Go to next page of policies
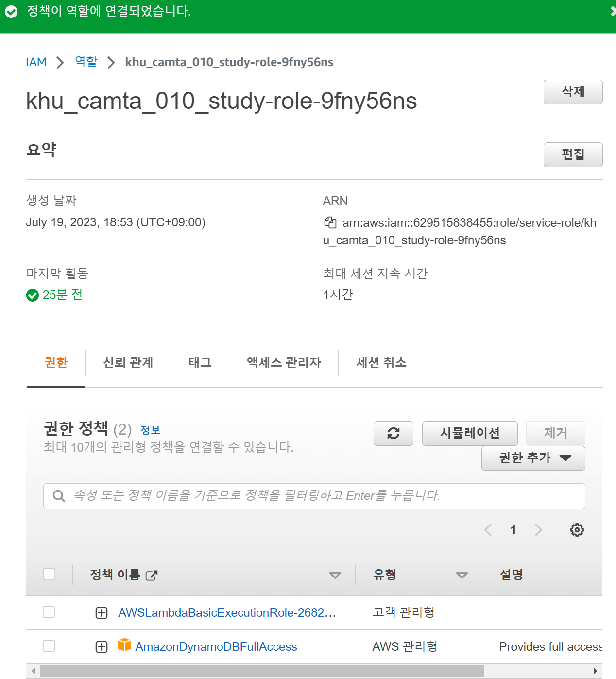The height and width of the screenshot is (679, 616). point(538,530)
